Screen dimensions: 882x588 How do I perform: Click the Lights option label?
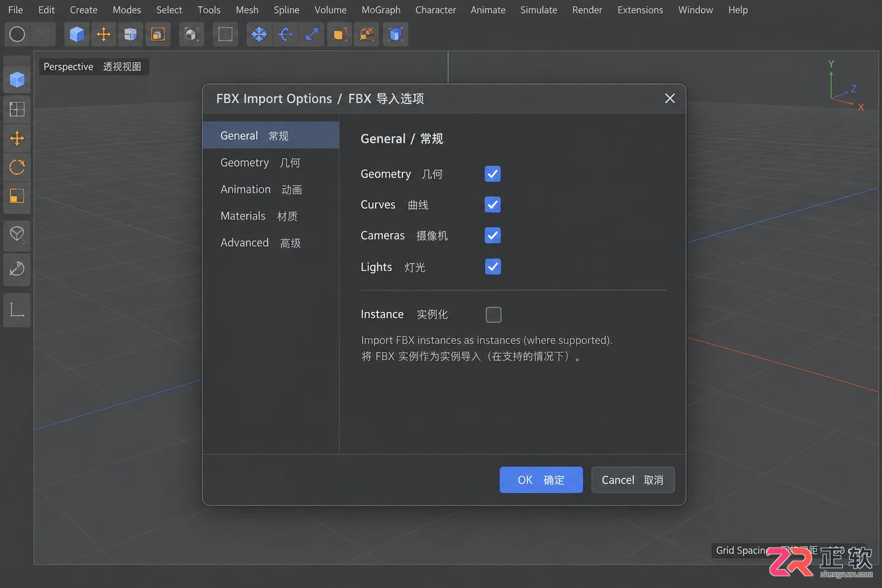tap(393, 267)
